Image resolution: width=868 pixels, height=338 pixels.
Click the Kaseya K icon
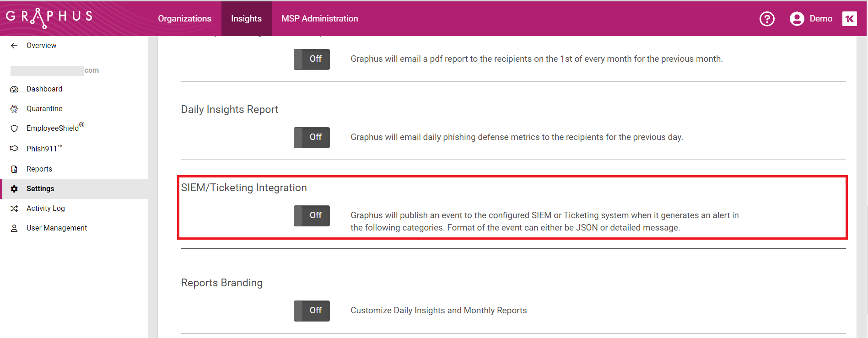click(x=850, y=19)
